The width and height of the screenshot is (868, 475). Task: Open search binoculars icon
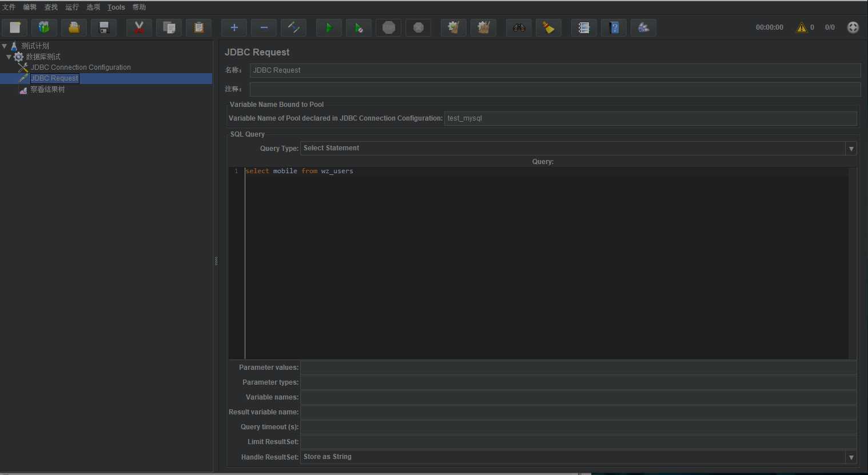pos(519,27)
